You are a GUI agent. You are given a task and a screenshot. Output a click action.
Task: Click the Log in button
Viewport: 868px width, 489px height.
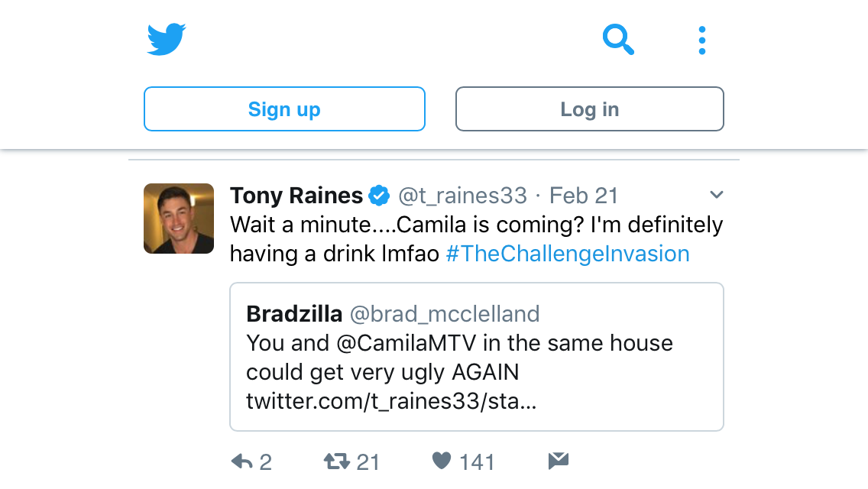tap(590, 109)
